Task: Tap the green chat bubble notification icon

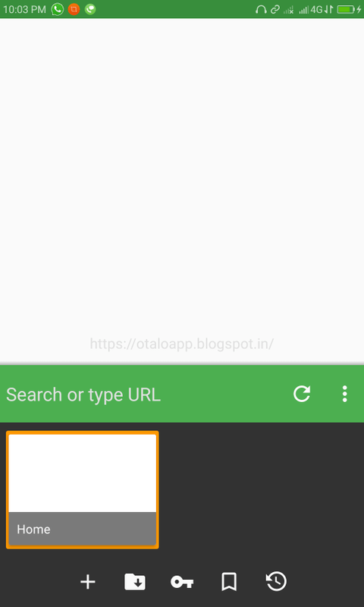Action: (x=90, y=9)
